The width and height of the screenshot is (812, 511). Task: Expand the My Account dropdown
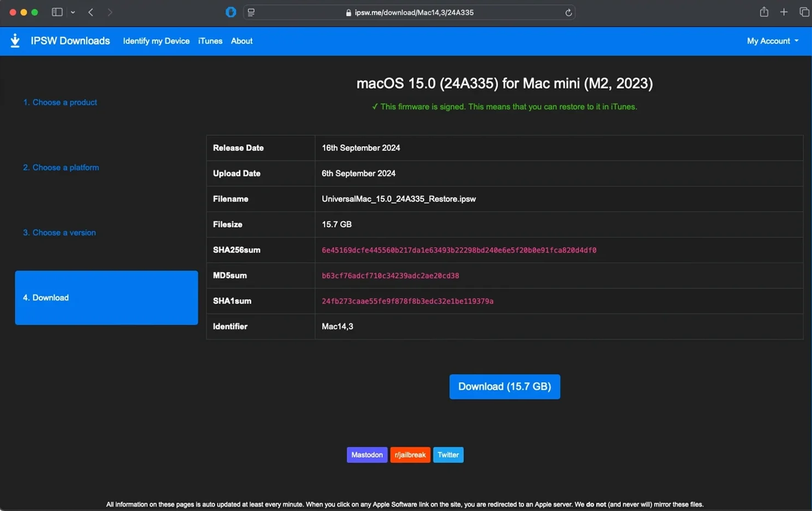click(x=772, y=41)
